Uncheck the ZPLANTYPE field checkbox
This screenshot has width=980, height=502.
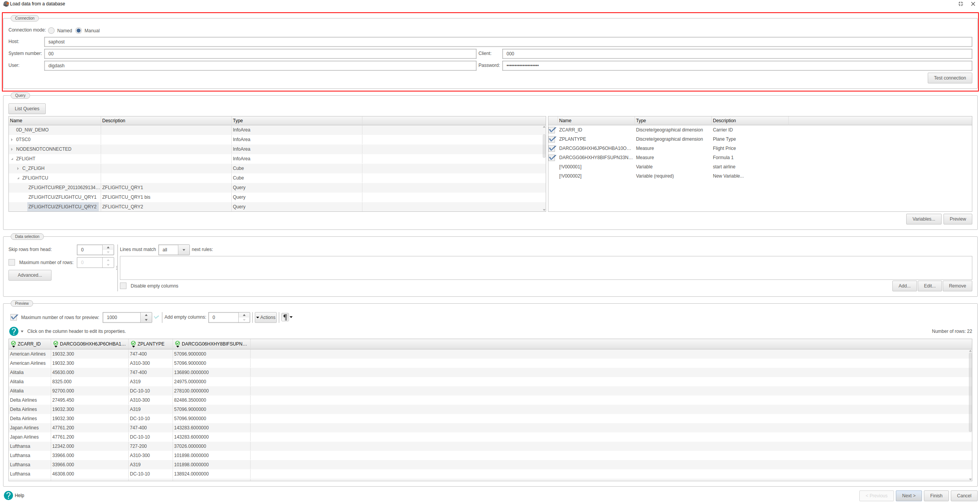click(552, 139)
